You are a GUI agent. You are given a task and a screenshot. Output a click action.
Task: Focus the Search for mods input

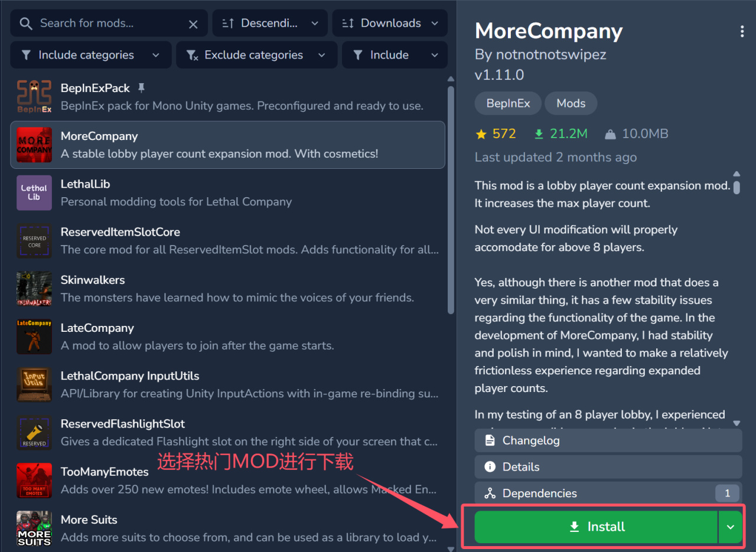coord(109,24)
